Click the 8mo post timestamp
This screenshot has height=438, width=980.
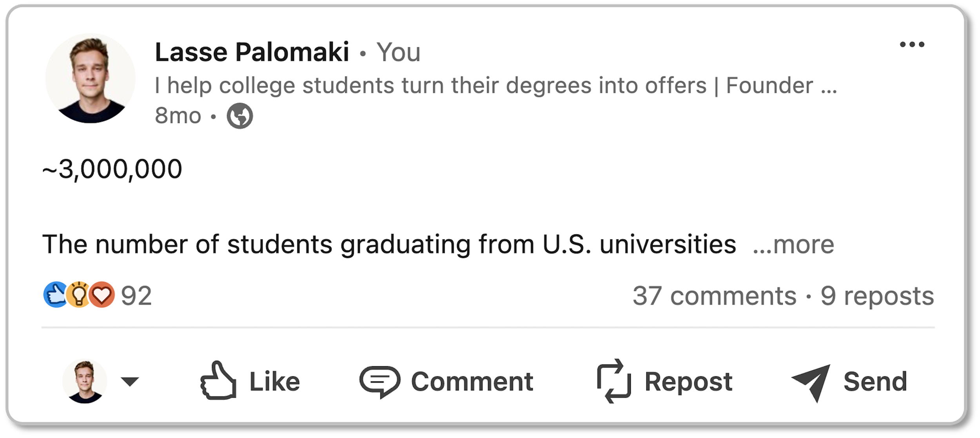tap(178, 116)
